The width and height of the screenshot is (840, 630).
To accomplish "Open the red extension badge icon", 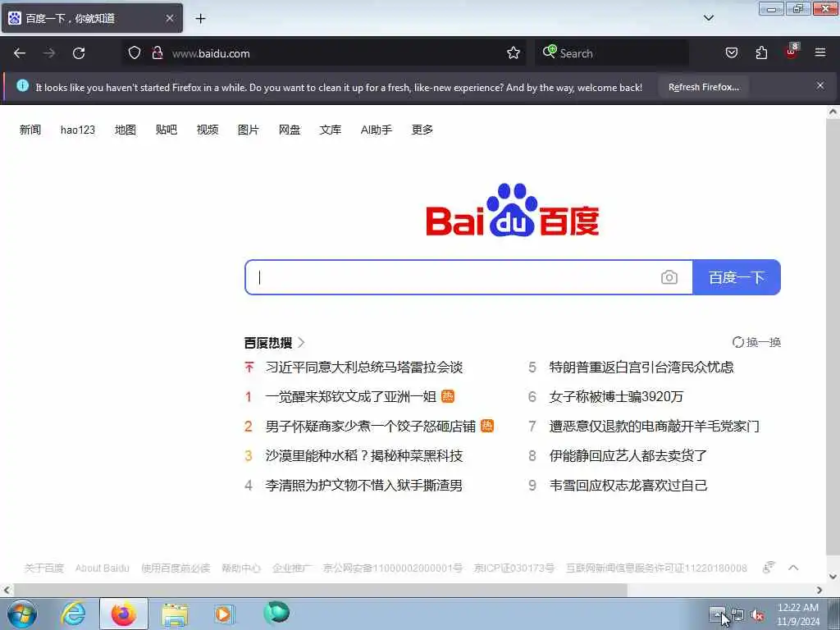I will [x=792, y=52].
